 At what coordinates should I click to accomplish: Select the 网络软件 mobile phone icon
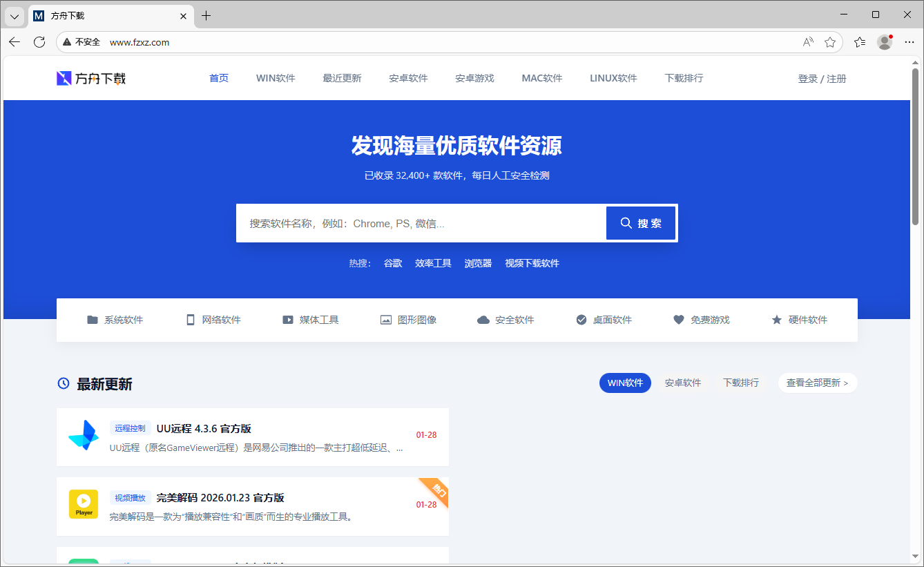[189, 320]
